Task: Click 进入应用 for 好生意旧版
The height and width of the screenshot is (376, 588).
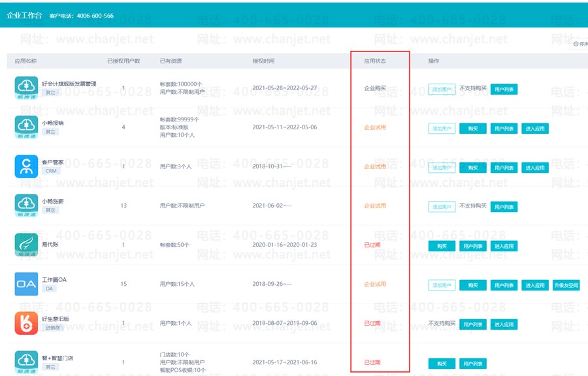Action: pyautogui.click(x=504, y=324)
